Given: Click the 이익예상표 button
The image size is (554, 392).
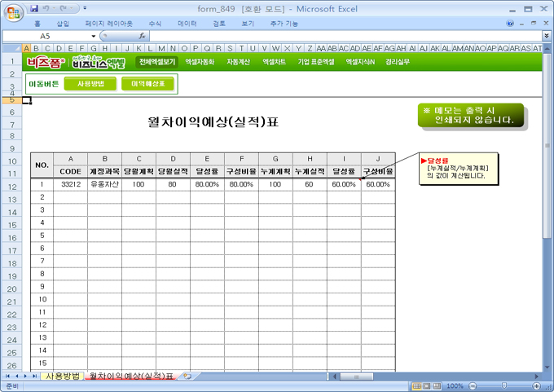Looking at the screenshot, I should [147, 83].
